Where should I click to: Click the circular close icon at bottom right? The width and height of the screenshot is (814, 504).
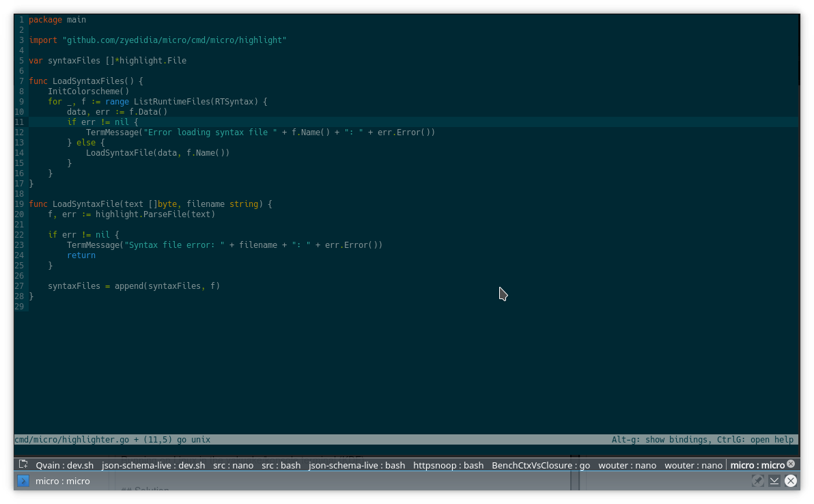790,481
